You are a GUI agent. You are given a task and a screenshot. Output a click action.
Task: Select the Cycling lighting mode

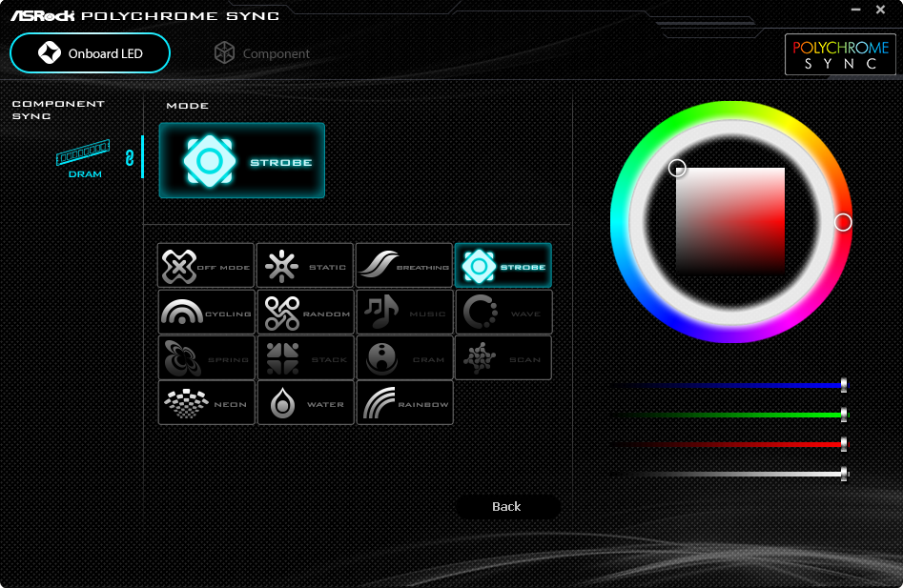(x=206, y=312)
